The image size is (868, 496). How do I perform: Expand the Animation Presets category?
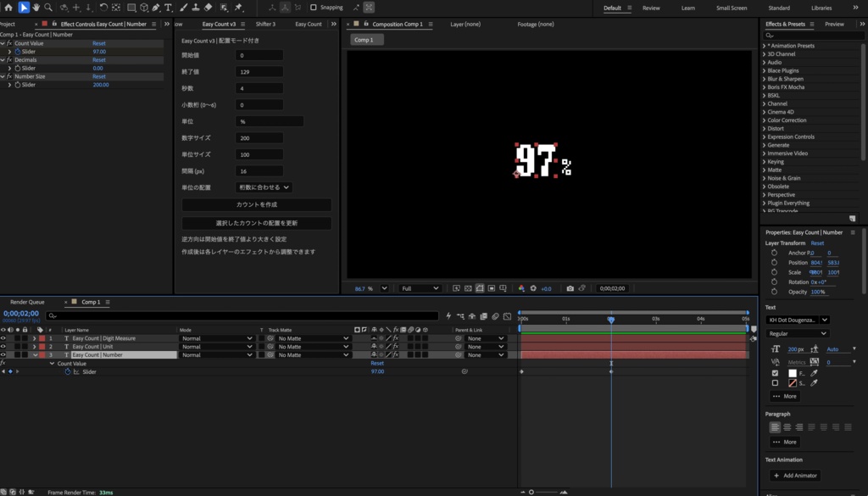click(765, 46)
